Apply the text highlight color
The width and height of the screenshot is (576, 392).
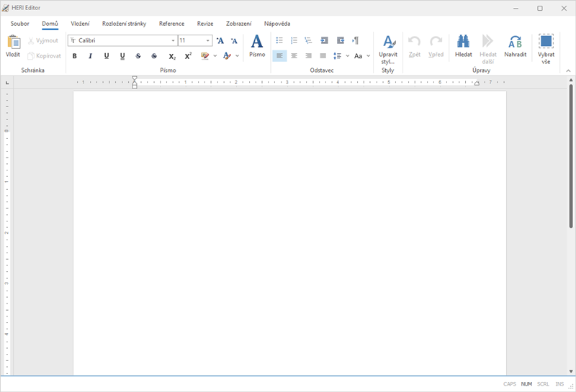[204, 56]
